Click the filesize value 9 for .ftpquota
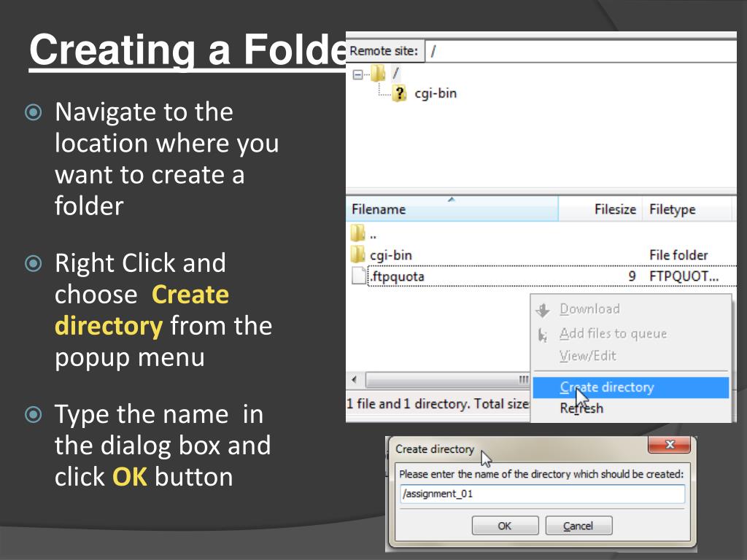This screenshot has width=747, height=560. coord(632,276)
